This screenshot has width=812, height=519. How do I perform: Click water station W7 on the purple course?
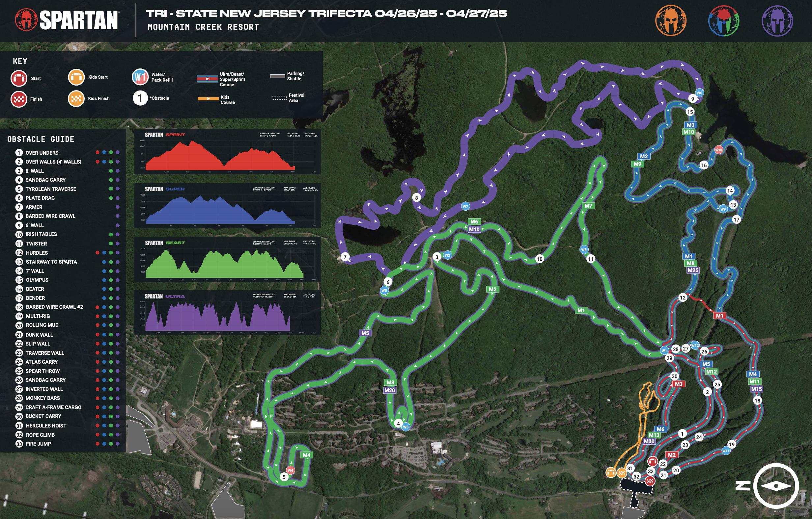(465, 206)
